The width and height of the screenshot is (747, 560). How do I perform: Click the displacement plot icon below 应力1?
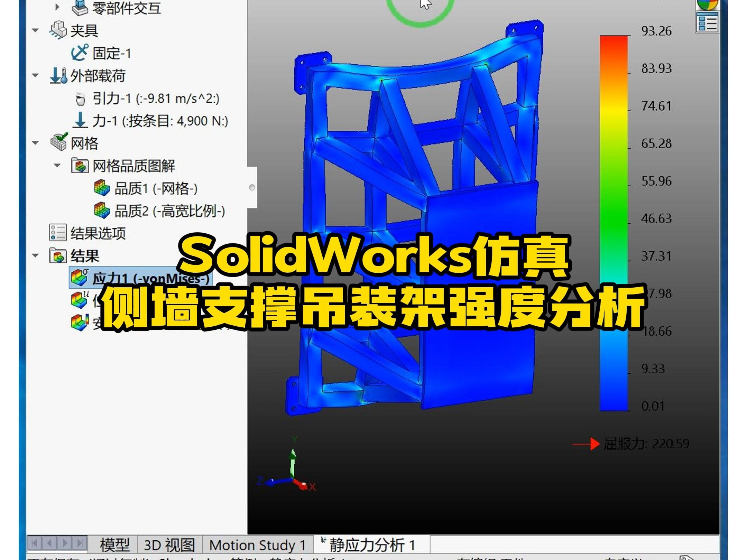click(x=80, y=300)
